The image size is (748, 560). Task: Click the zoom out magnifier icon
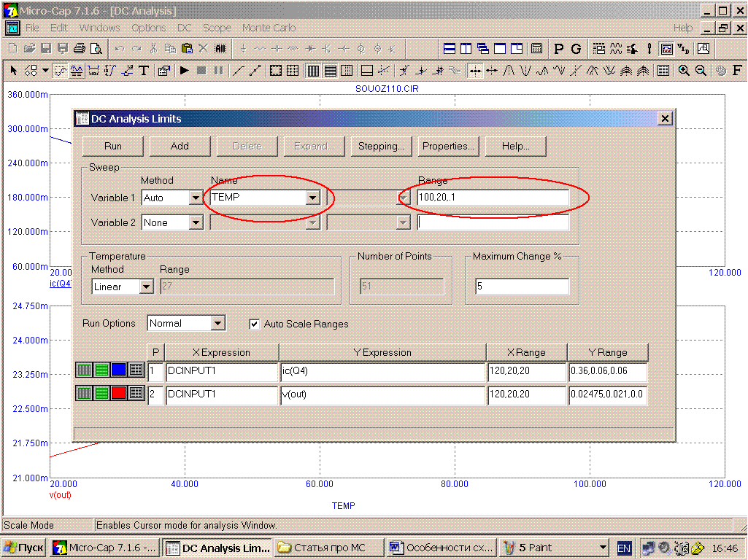[x=701, y=71]
